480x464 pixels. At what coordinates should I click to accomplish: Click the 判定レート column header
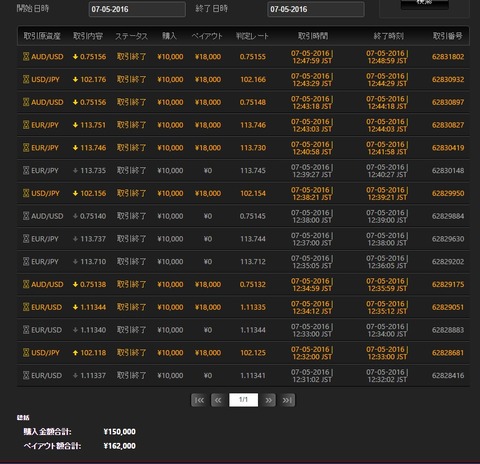pos(252,36)
